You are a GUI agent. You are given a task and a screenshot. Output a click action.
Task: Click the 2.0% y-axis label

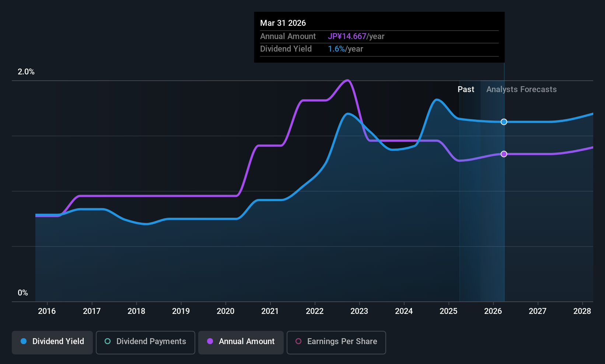(26, 72)
